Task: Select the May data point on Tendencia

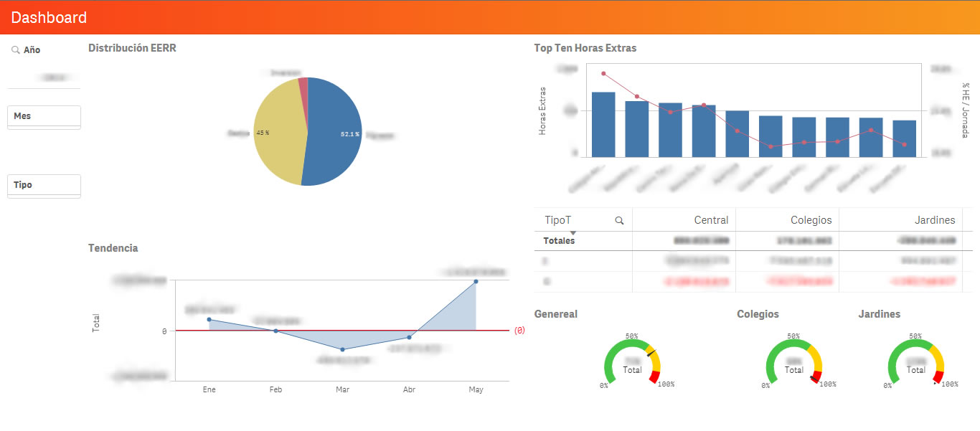Action: (476, 281)
